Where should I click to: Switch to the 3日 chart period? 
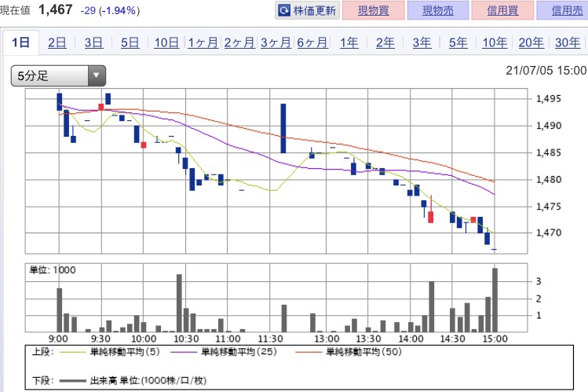click(93, 42)
